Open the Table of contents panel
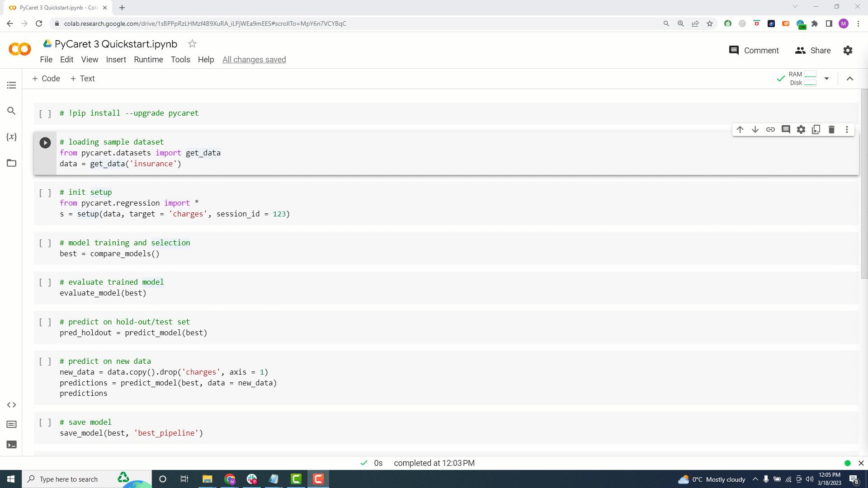The height and width of the screenshot is (488, 868). (x=11, y=85)
